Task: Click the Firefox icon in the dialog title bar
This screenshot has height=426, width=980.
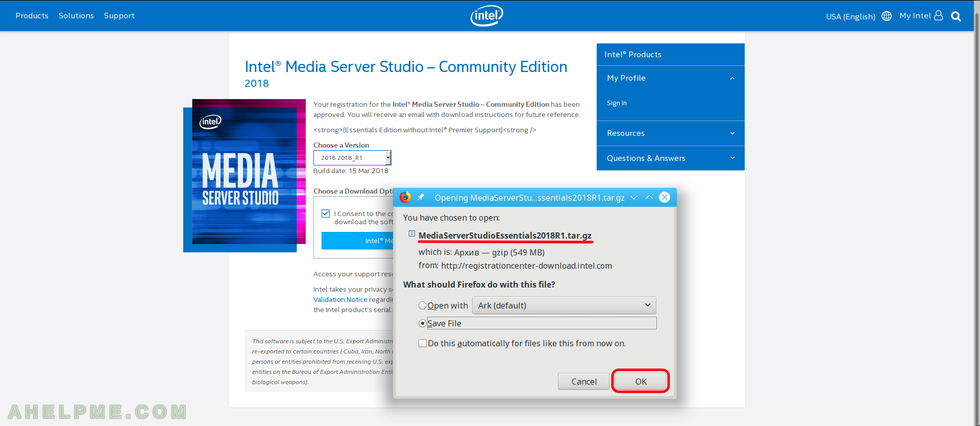Action: 405,197
